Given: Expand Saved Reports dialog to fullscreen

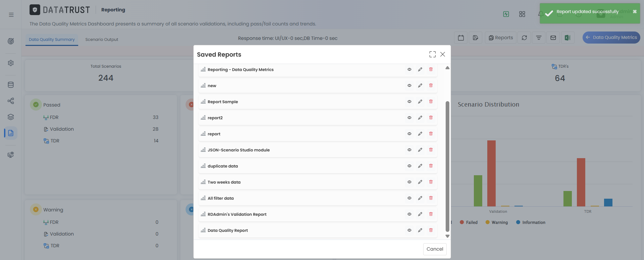Looking at the screenshot, I should [433, 54].
